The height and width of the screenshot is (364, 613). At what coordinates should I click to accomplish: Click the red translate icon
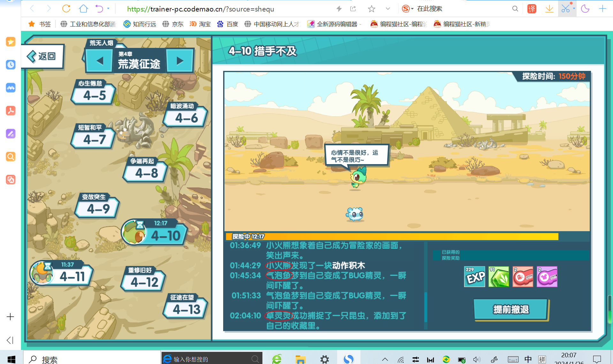coord(532,9)
